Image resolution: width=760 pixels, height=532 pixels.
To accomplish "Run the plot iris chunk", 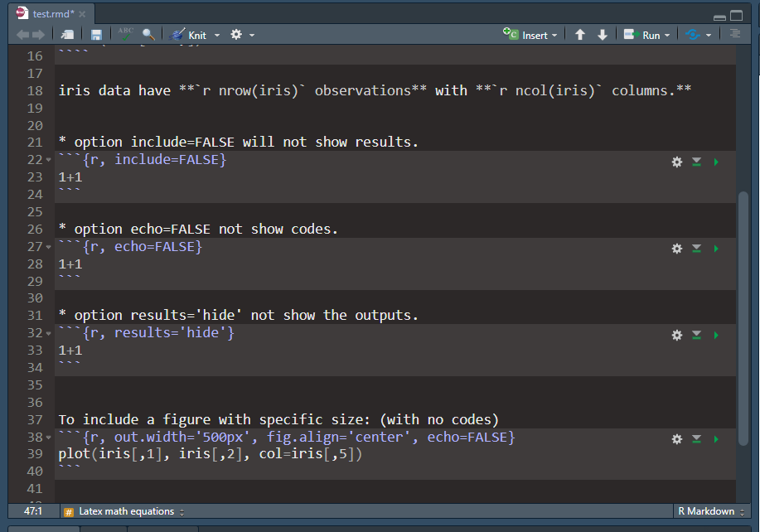I will (x=716, y=439).
